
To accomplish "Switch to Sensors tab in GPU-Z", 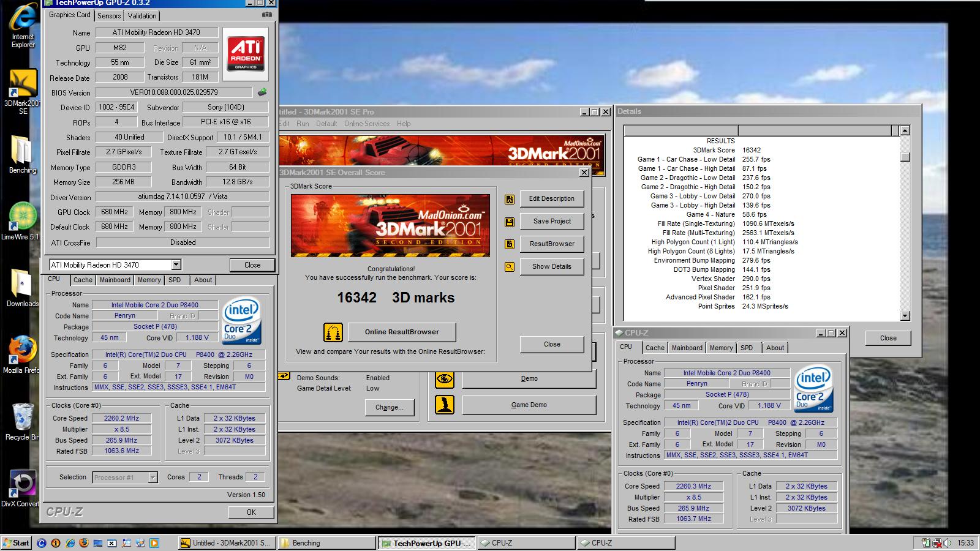I will click(x=109, y=15).
